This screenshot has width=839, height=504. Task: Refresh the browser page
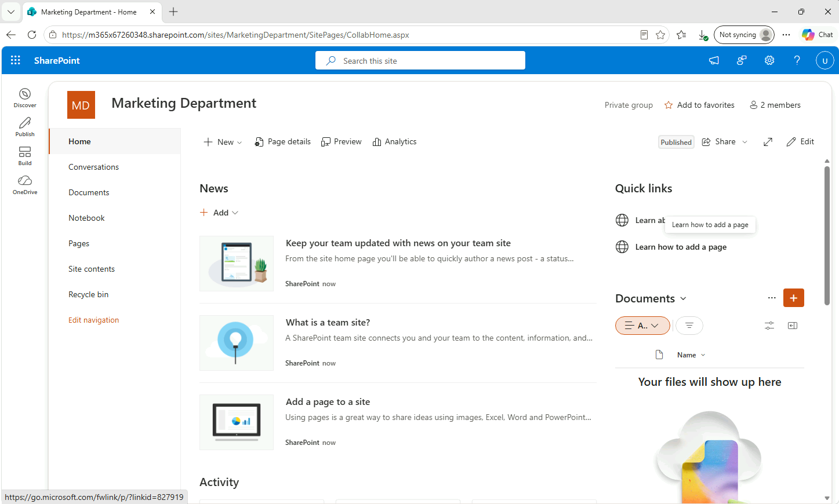[x=32, y=35]
